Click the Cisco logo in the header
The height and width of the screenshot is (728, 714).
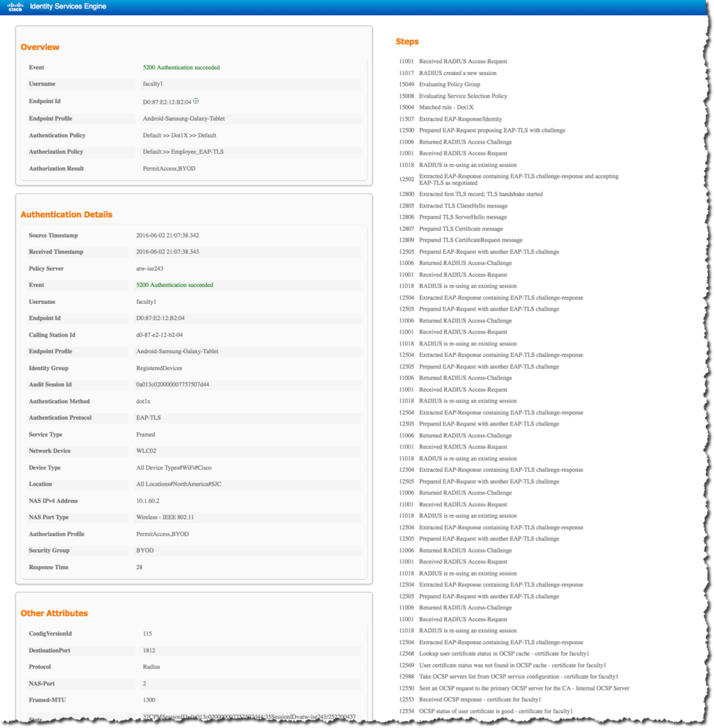pyautogui.click(x=15, y=7)
